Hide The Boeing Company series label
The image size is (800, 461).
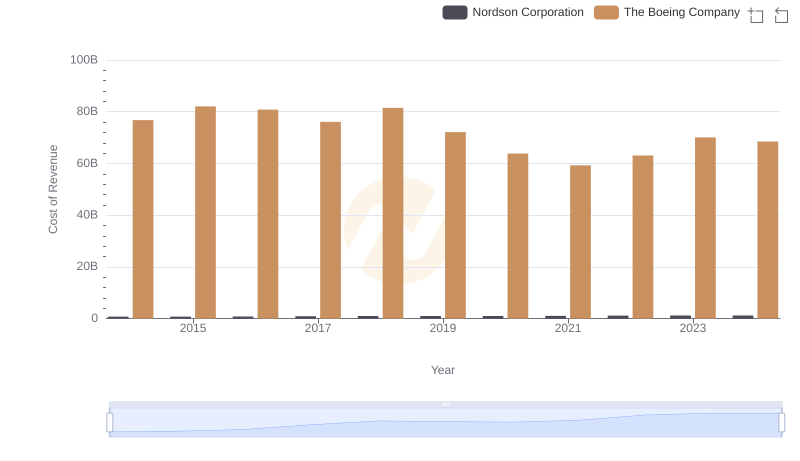click(682, 12)
